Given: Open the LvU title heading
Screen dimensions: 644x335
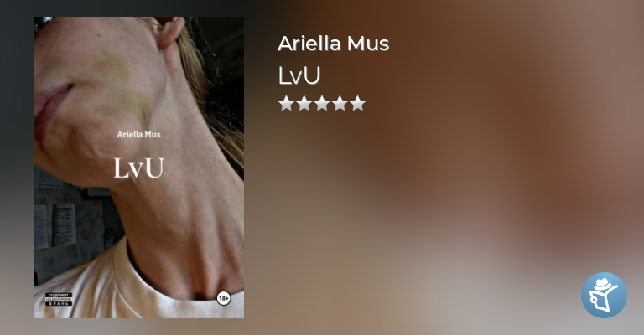Looking at the screenshot, I should pyautogui.click(x=299, y=76).
